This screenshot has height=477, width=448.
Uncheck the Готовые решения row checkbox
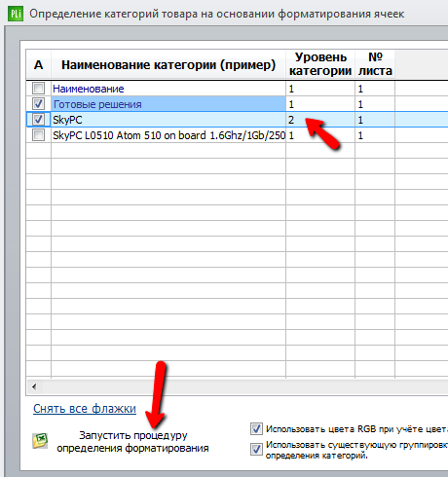point(38,104)
